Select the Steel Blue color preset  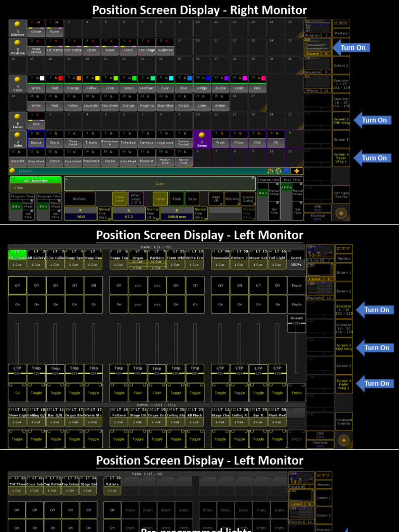tap(165, 102)
